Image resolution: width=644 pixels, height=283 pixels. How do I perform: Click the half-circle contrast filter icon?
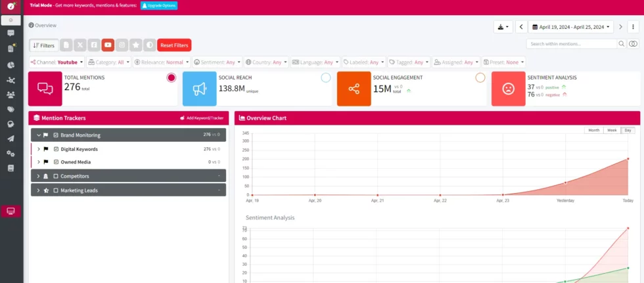[150, 45]
